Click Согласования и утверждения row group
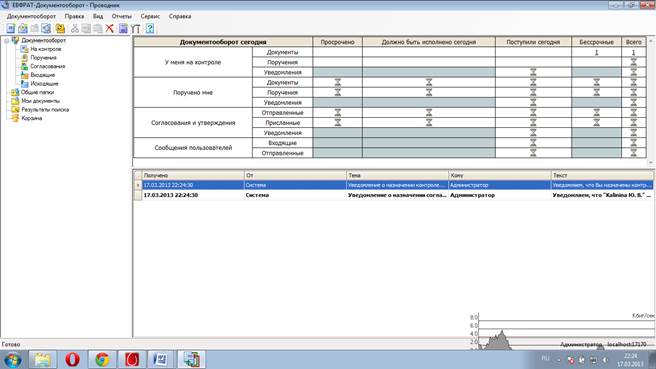 pyautogui.click(x=193, y=123)
